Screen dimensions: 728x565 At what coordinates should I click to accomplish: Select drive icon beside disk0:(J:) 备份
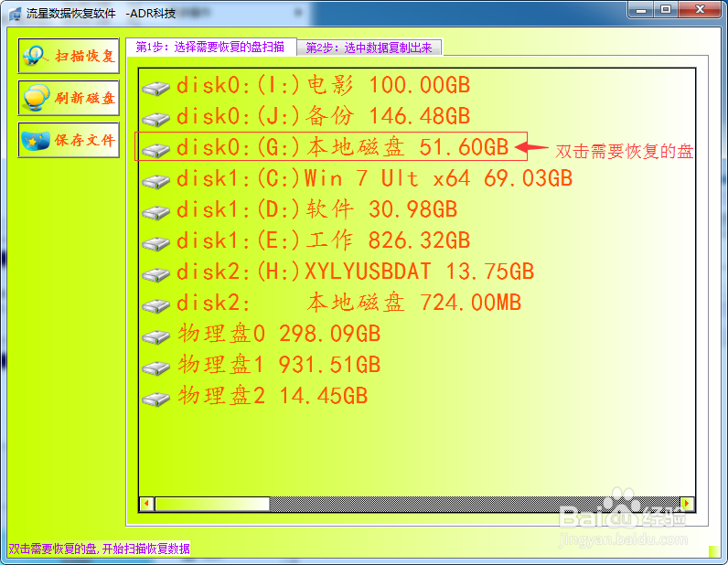coord(156,119)
